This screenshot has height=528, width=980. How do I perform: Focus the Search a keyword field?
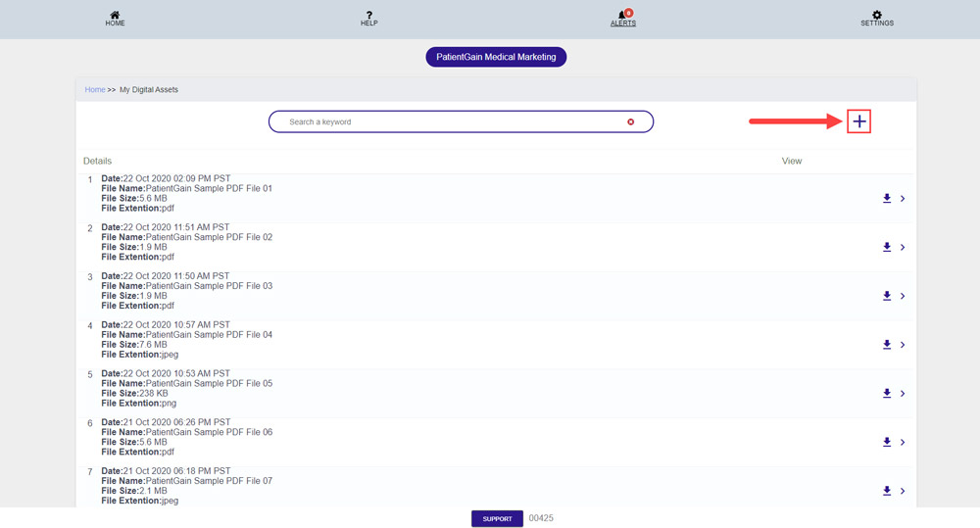pyautogui.click(x=462, y=121)
